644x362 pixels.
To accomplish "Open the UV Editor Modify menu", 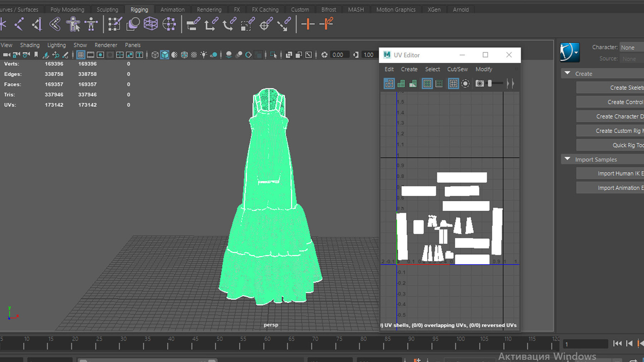I will [484, 69].
